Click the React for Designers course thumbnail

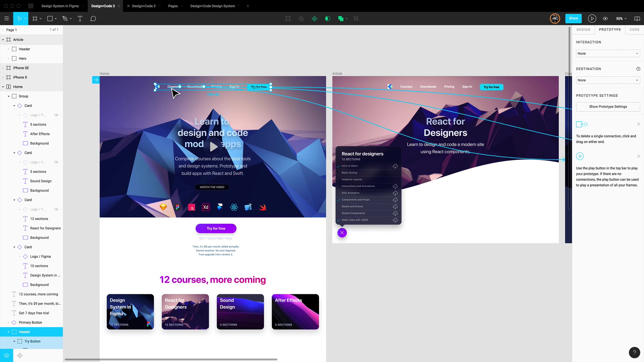(x=185, y=312)
